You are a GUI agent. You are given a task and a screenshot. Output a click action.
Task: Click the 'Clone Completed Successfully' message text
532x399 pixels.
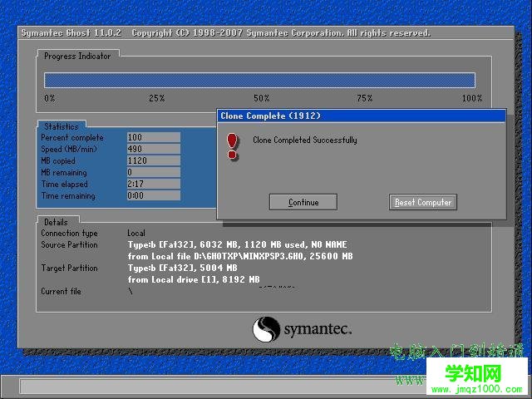[304, 140]
